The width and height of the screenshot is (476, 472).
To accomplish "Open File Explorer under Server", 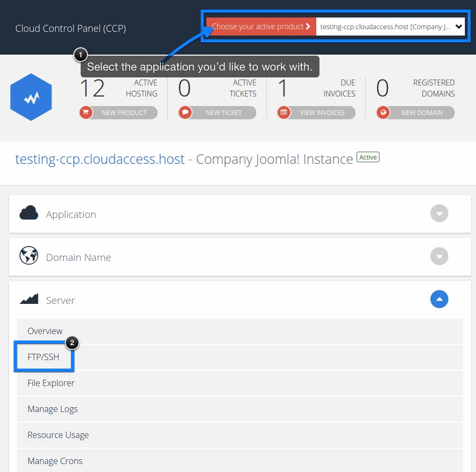I will 240,383.
